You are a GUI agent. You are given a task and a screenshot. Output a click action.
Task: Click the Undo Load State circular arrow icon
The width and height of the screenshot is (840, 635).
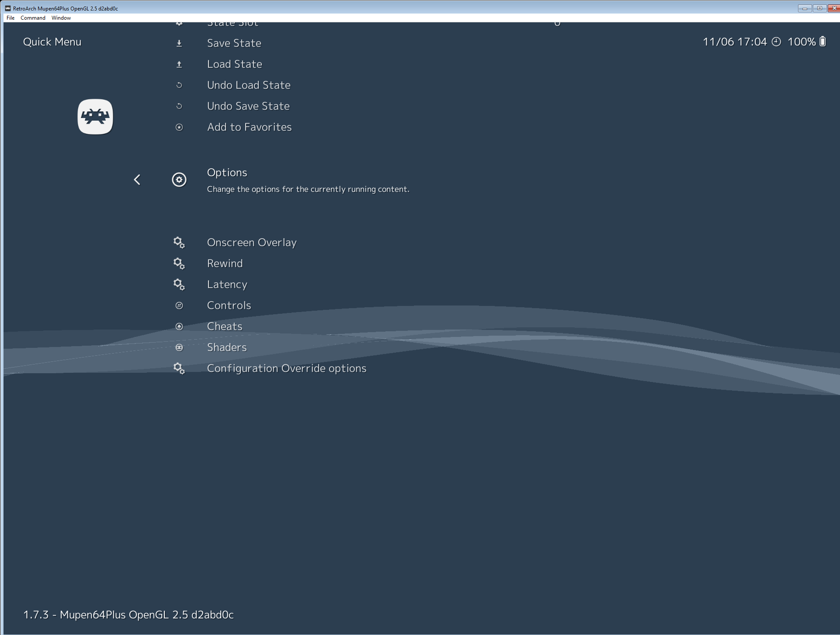(x=179, y=85)
